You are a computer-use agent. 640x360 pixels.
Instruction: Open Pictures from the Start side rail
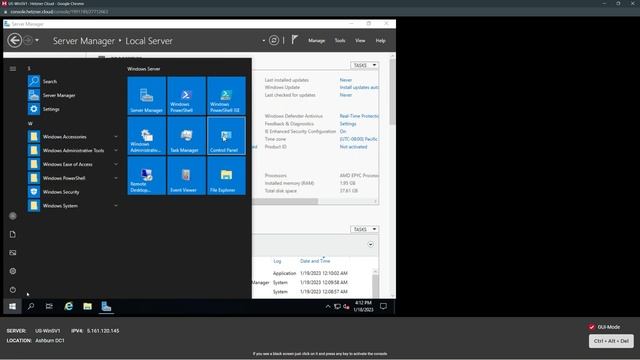13,253
